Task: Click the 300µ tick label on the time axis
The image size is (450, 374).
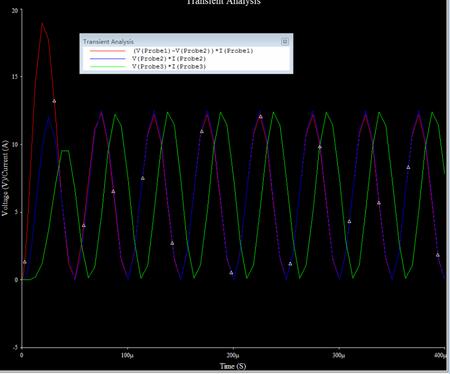Action: (x=339, y=355)
